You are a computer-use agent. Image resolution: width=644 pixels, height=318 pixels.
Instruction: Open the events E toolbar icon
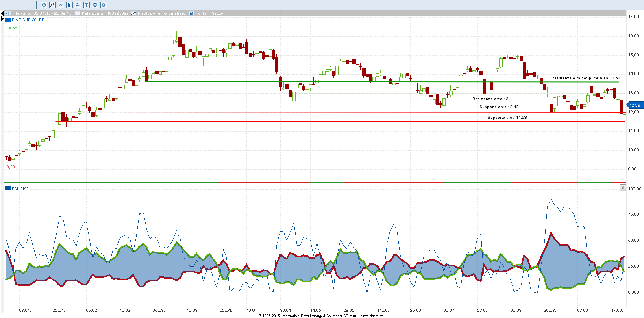pos(70,5)
